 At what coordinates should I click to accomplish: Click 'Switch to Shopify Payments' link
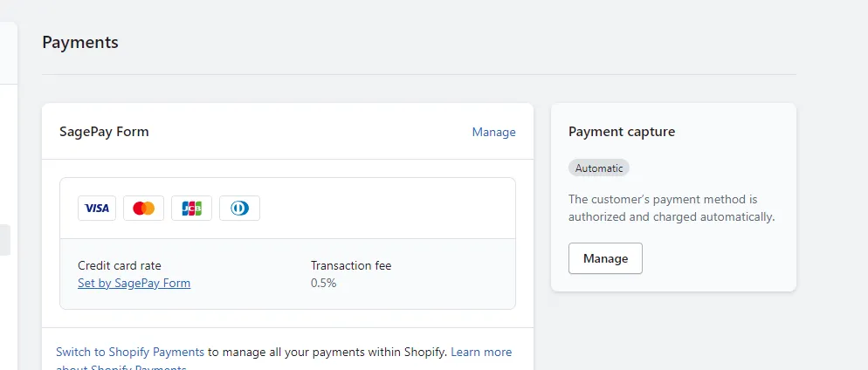[x=130, y=353]
